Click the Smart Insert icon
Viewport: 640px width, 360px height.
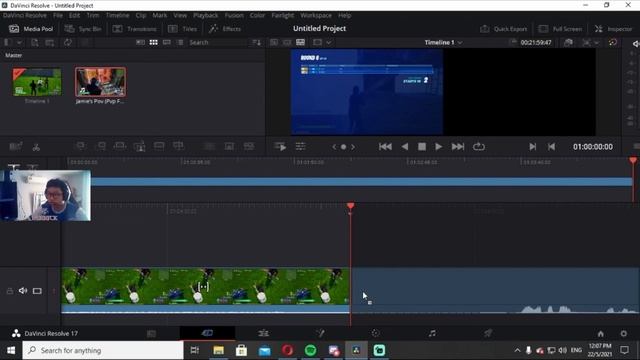[x=80, y=146]
